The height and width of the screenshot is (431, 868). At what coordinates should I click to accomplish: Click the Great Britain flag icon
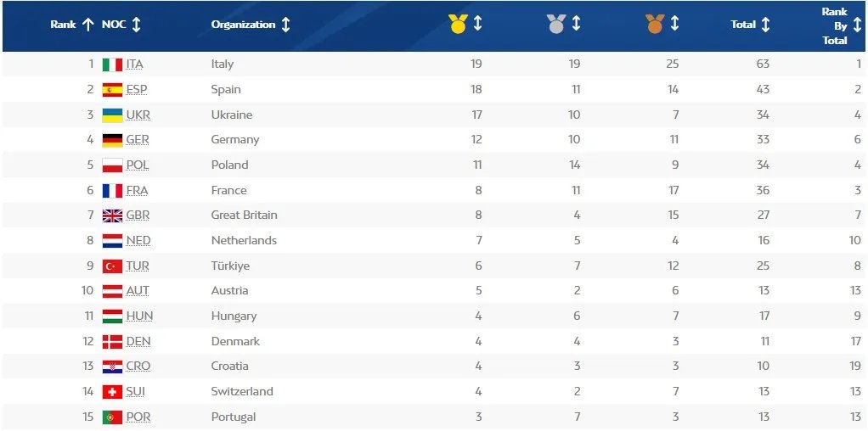click(x=112, y=215)
